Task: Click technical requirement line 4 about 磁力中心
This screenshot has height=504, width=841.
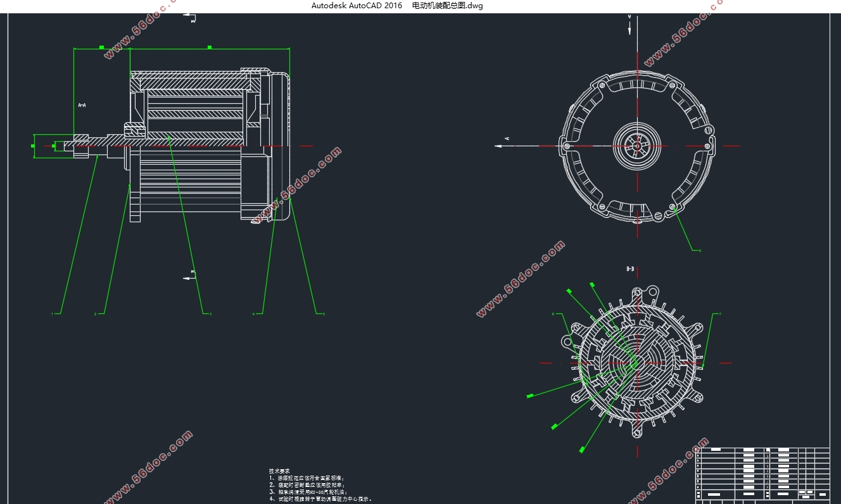Action: 320,499
